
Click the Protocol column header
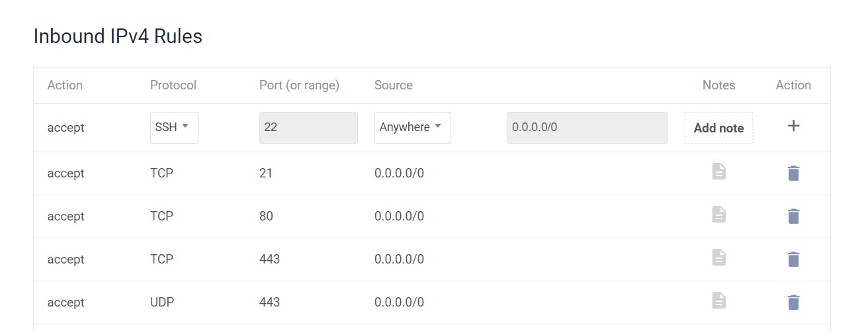pos(173,85)
